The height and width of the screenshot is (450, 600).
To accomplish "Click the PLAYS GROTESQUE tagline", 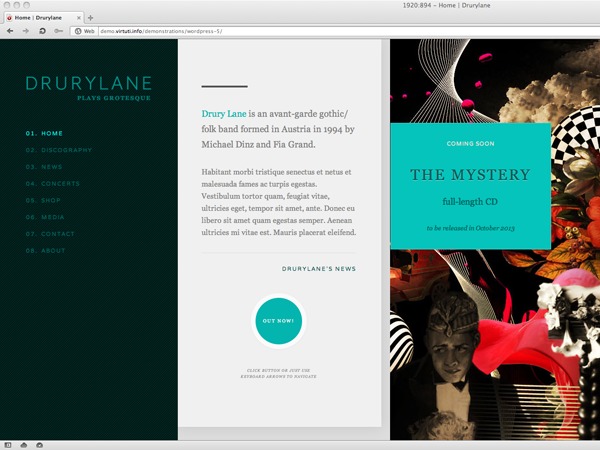I will [x=114, y=98].
